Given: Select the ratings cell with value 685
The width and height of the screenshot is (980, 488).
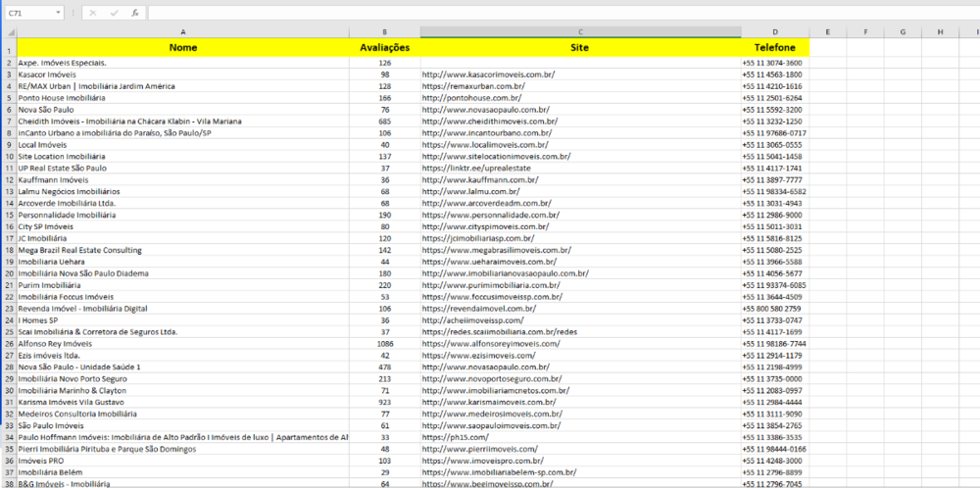Looking at the screenshot, I should click(384, 122).
